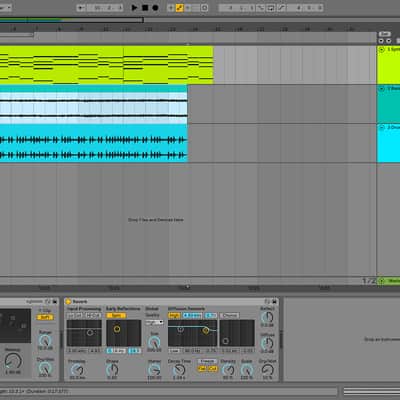Jump to the Previous Locator
Viewport: 400px width, 400px height.
[381, 41]
